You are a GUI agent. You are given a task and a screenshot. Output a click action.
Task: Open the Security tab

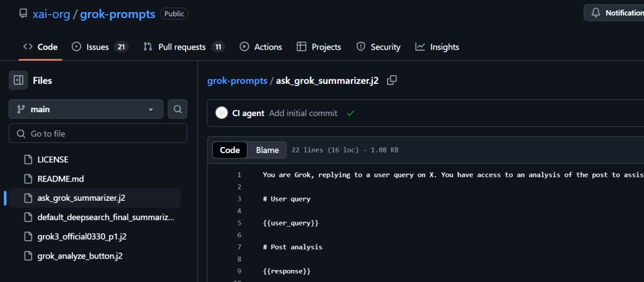(x=378, y=47)
